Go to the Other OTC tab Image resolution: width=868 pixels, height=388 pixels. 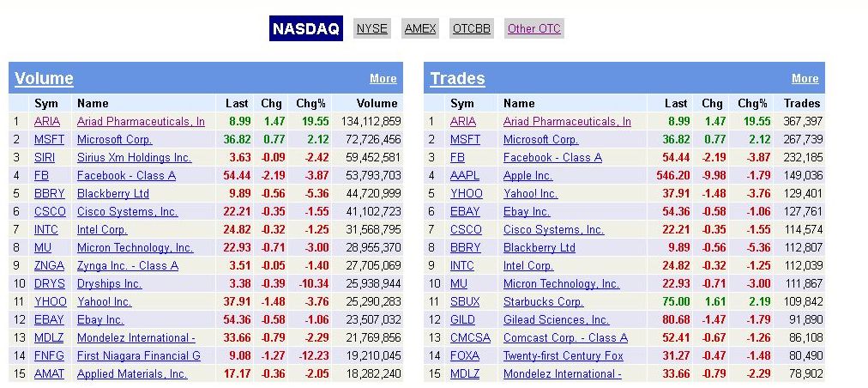coord(533,28)
